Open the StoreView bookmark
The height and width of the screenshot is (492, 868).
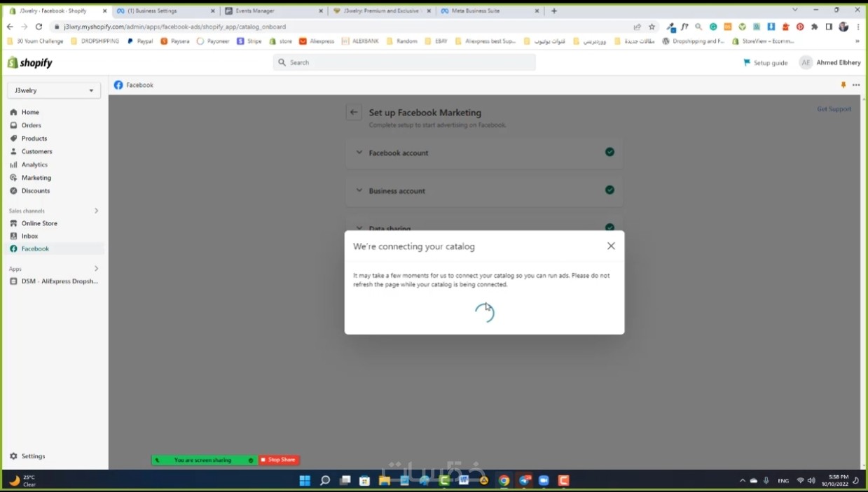coord(763,41)
